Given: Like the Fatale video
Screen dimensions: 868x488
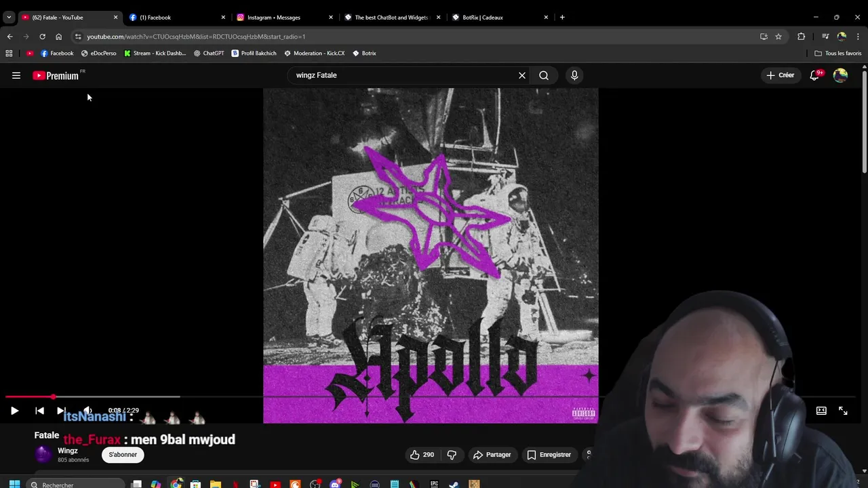Looking at the screenshot, I should (422, 455).
